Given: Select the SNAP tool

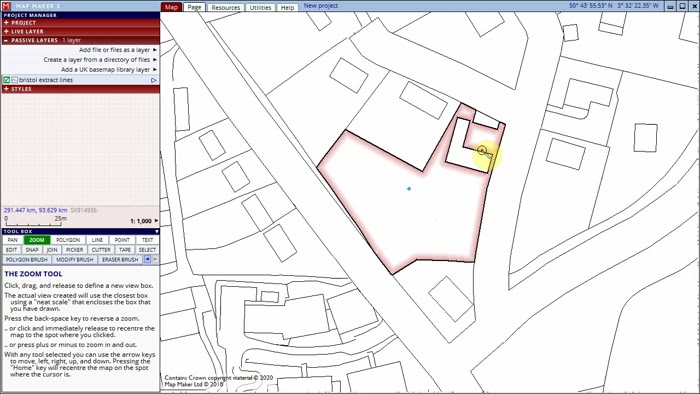Looking at the screenshot, I should point(32,250).
